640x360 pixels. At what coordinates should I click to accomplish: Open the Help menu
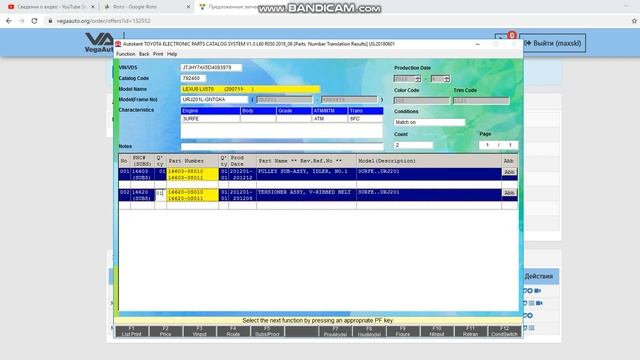172,54
